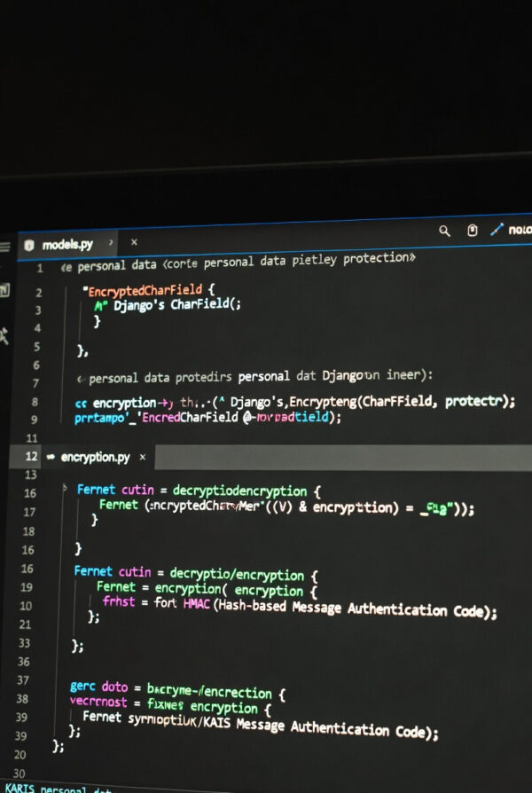532x793 pixels.
Task: Open the hamburger menu beside the models.py tab
Action: 4,247
